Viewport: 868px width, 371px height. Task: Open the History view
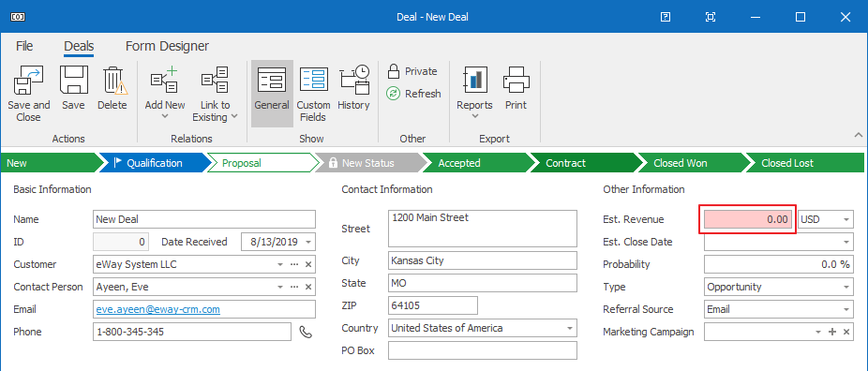pyautogui.click(x=353, y=88)
